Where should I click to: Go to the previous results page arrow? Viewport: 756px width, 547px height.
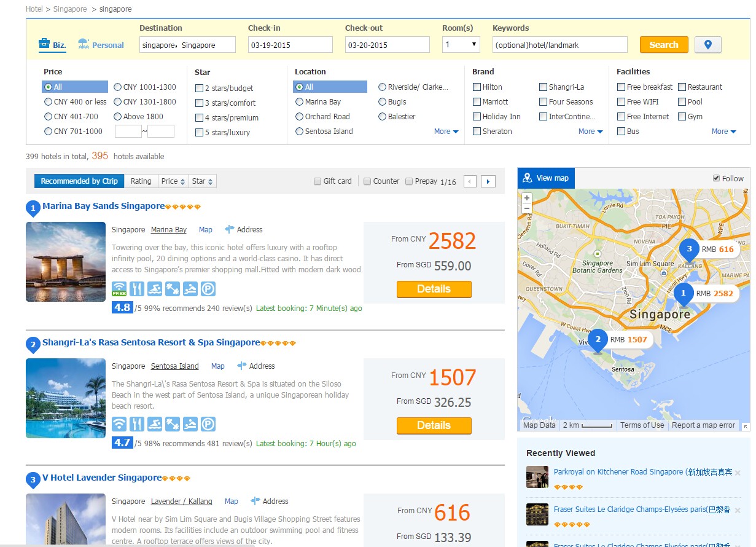tap(470, 181)
